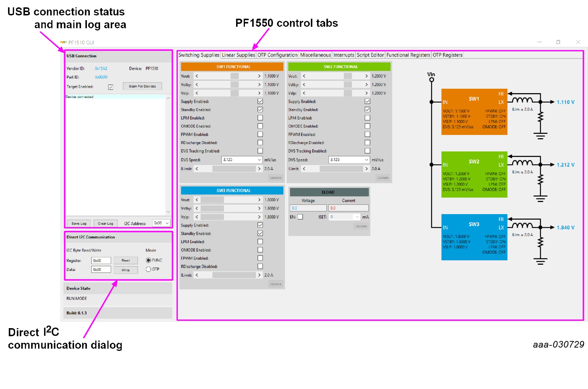588x389 pixels.
Task: Toggle SW1 Supply Enabled checkbox
Action: 260,101
